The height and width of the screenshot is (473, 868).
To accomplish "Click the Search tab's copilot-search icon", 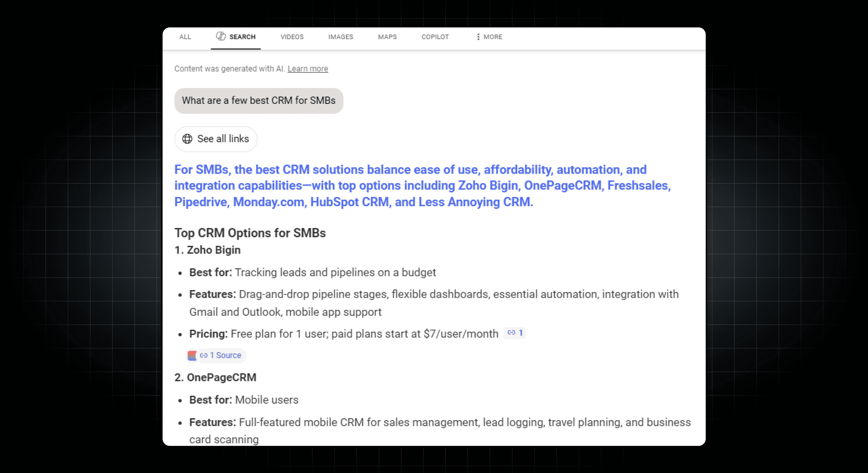I will pyautogui.click(x=221, y=36).
